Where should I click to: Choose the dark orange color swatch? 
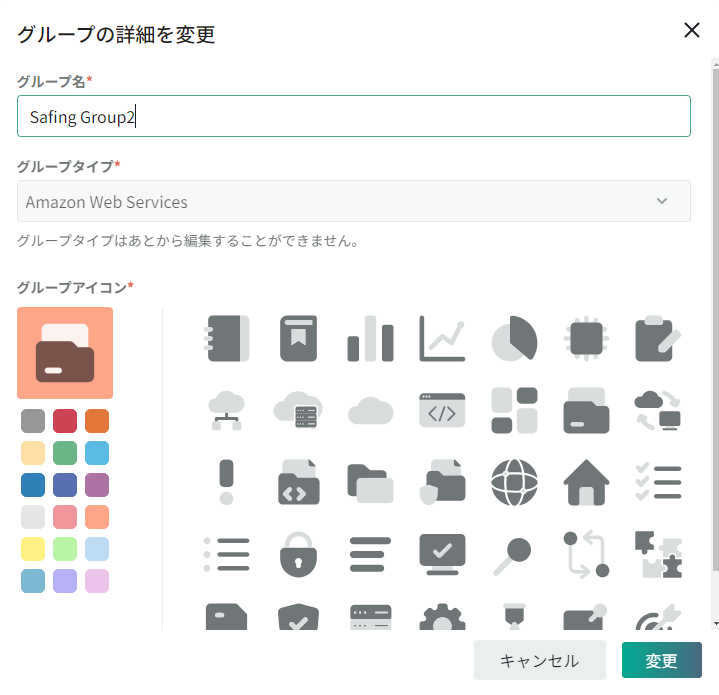[97, 421]
